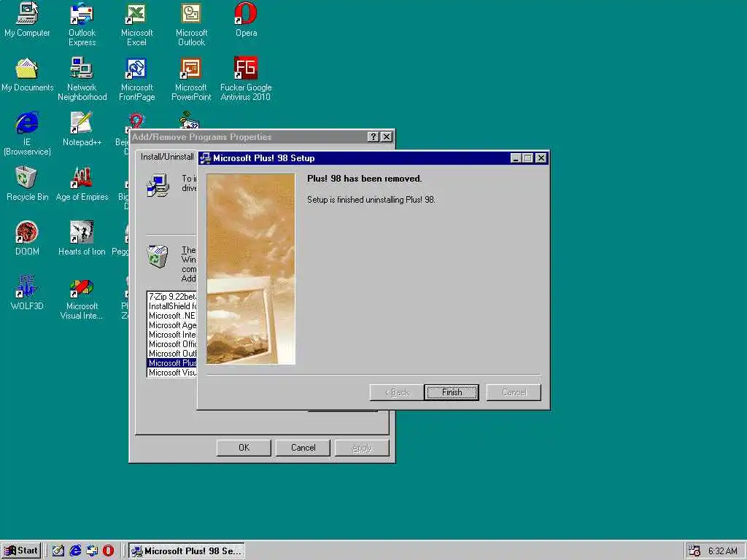
Task: Minimize the Microsoft Plus! 98 Setup window
Action: click(x=516, y=158)
